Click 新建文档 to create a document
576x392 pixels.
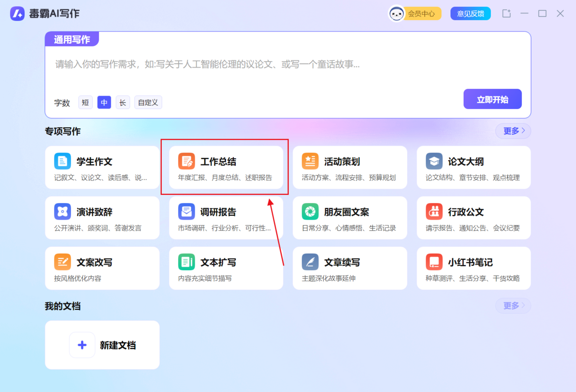click(102, 344)
